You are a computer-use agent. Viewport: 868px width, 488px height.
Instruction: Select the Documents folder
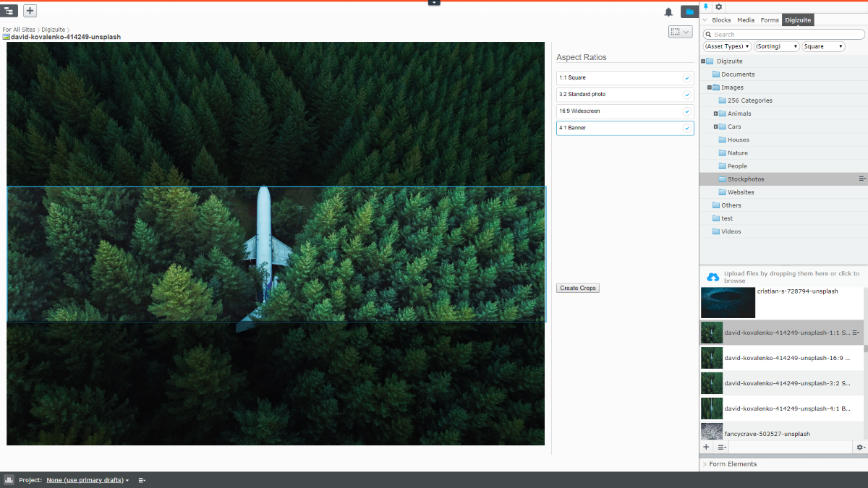pos(737,74)
